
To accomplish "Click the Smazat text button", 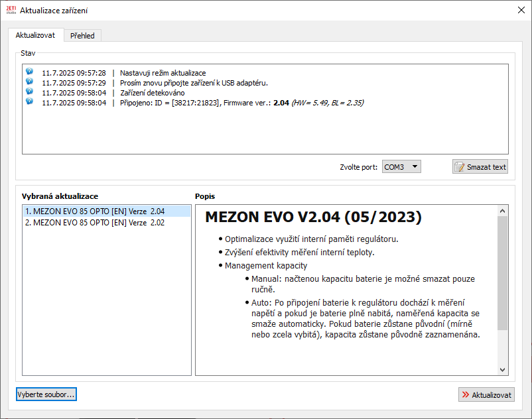I will click(480, 167).
